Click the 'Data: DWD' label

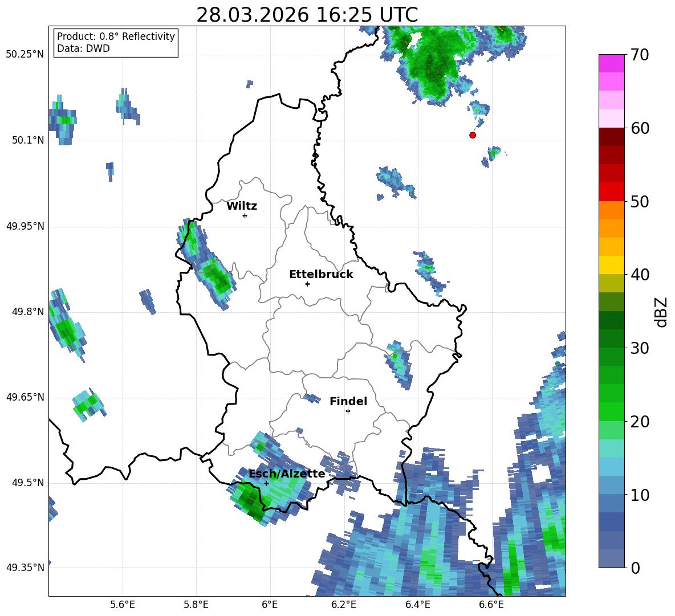click(x=83, y=48)
